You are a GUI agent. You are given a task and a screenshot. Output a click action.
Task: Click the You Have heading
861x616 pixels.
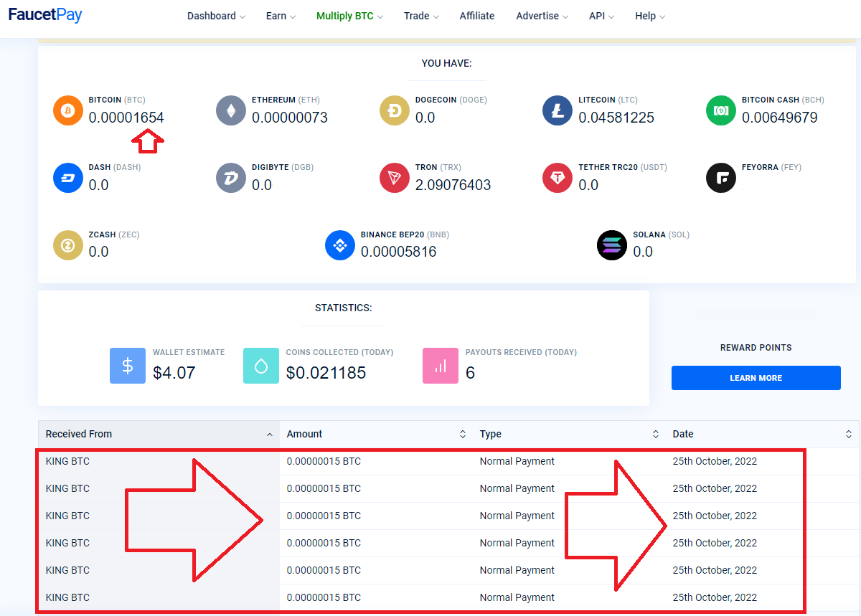(447, 63)
